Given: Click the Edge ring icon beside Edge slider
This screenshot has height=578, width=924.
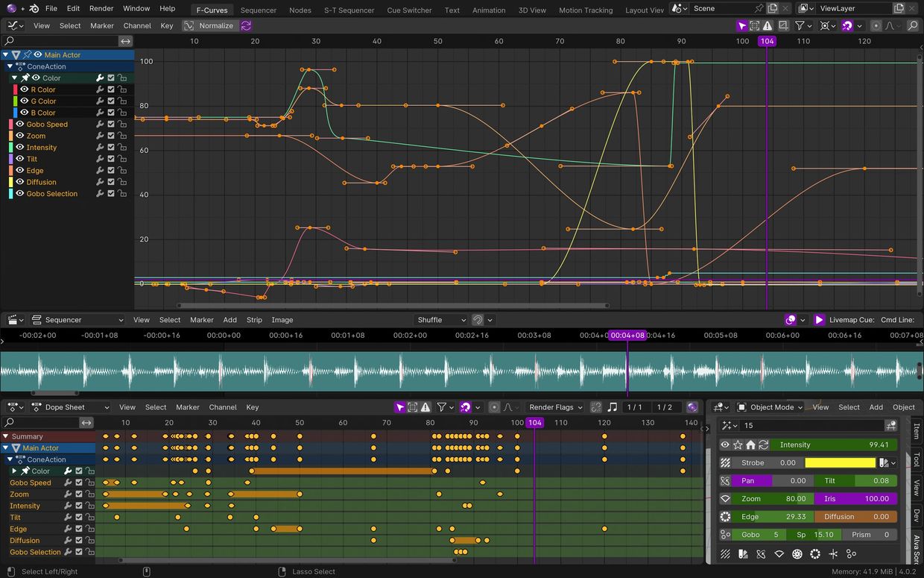Looking at the screenshot, I should click(725, 516).
